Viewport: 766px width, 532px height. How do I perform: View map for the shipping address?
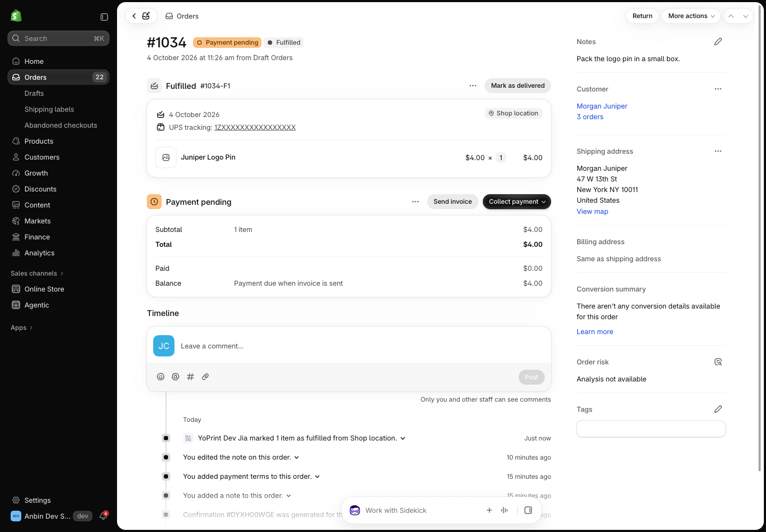592,211
